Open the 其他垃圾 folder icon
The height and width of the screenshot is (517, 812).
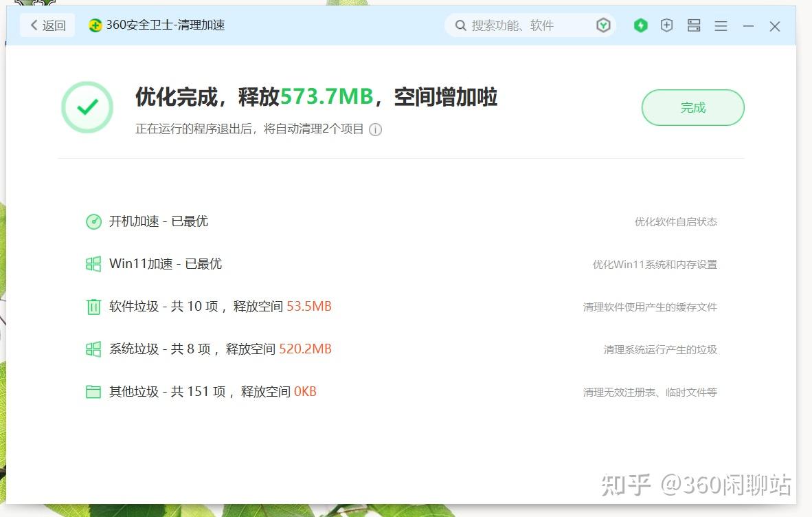(x=93, y=391)
